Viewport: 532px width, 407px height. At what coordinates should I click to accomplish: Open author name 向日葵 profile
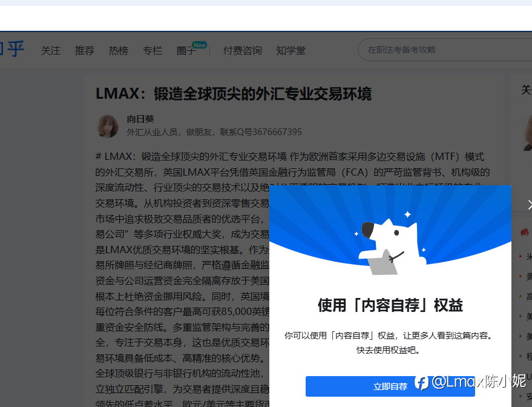click(x=140, y=119)
